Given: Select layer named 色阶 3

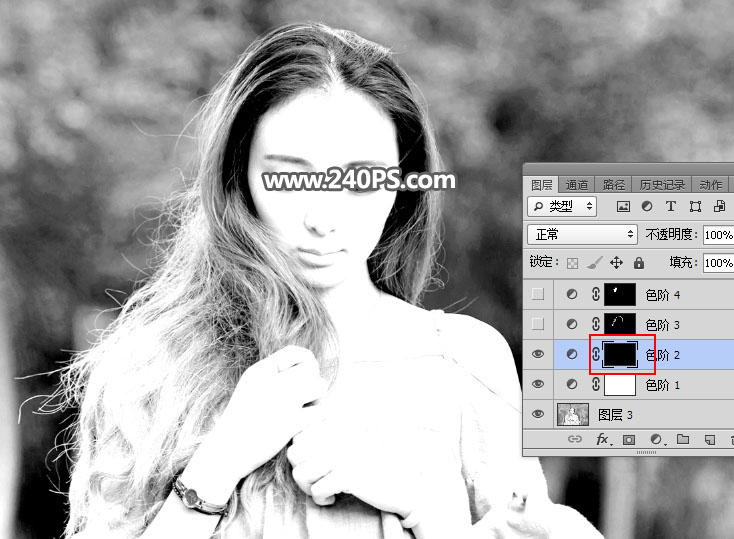Looking at the screenshot, I should click(662, 325).
